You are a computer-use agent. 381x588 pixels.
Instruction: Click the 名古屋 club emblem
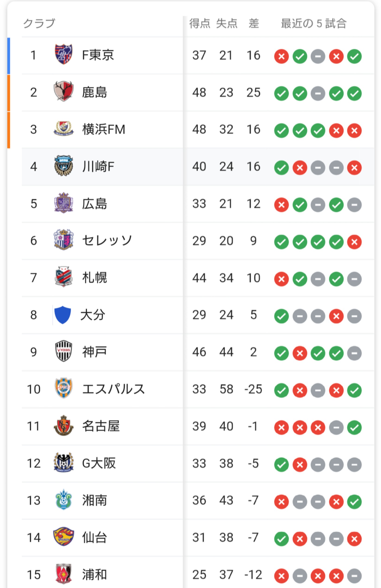[x=63, y=426]
